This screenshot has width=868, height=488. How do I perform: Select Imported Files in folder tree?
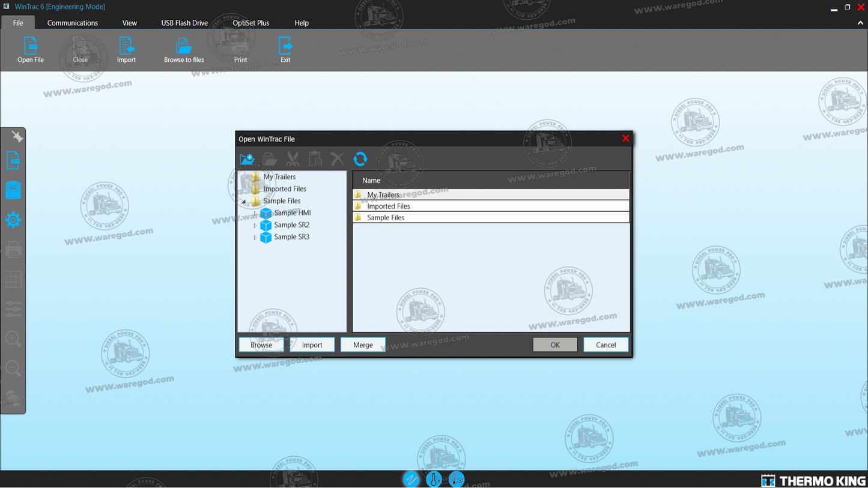(x=285, y=188)
